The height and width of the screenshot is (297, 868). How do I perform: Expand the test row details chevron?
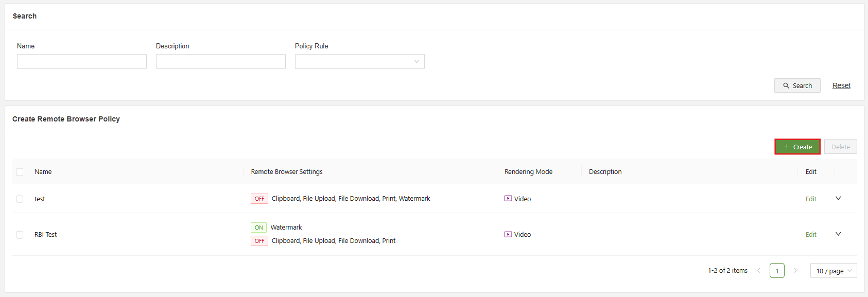point(838,199)
